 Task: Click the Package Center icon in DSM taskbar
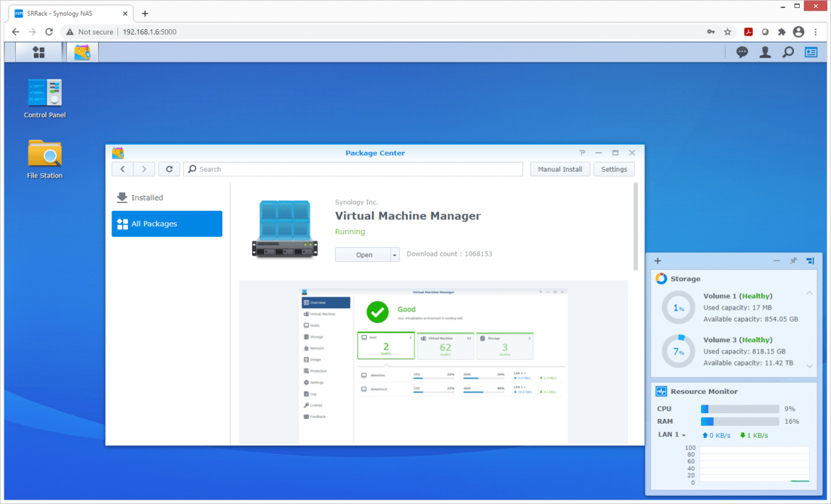click(x=82, y=52)
